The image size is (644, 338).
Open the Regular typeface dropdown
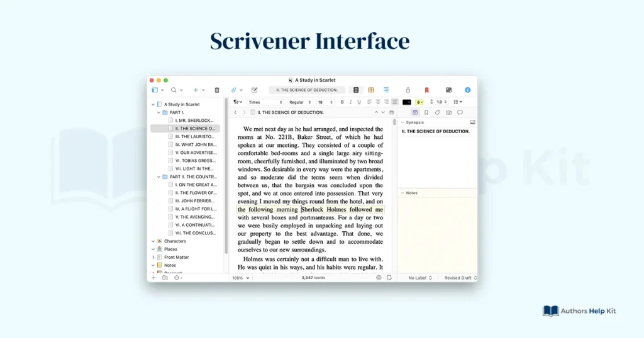[300, 102]
